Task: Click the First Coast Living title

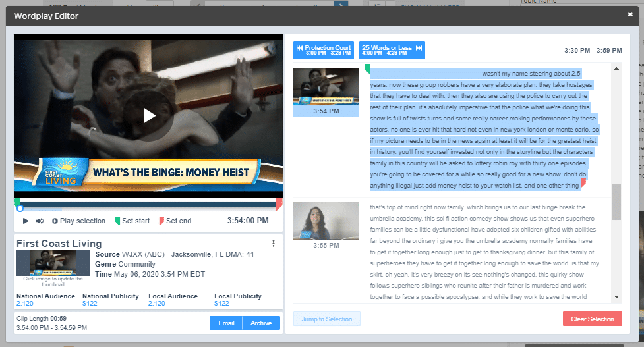Action: point(59,244)
